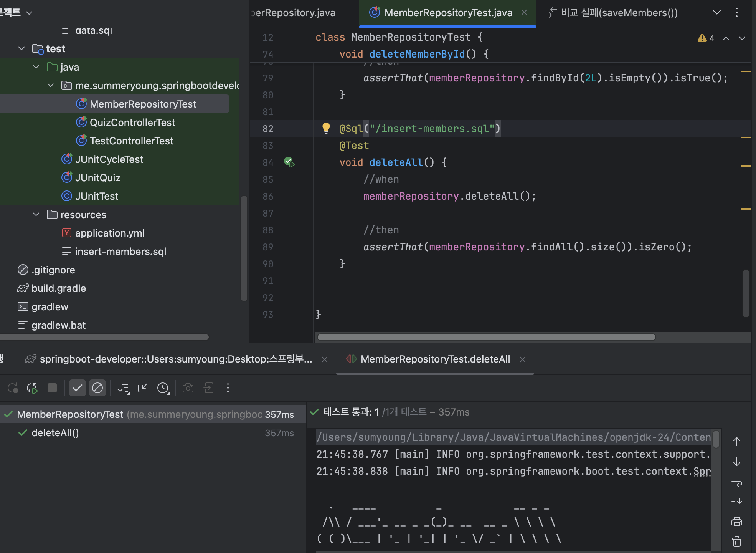The height and width of the screenshot is (553, 756).
Task: Toggle soft-wrap in console output
Action: [736, 482]
